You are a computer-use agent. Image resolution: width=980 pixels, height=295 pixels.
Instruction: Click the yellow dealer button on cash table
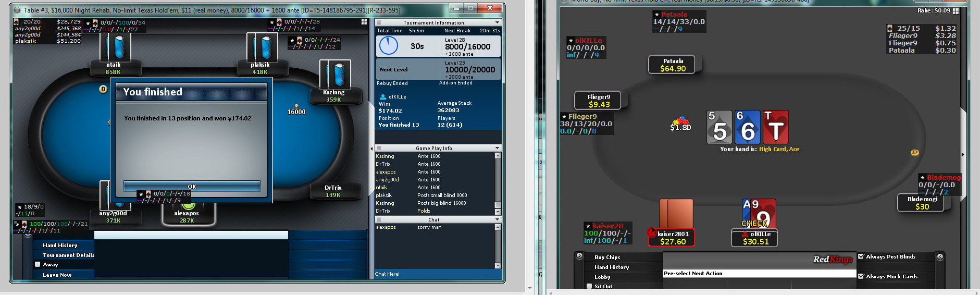pyautogui.click(x=914, y=153)
